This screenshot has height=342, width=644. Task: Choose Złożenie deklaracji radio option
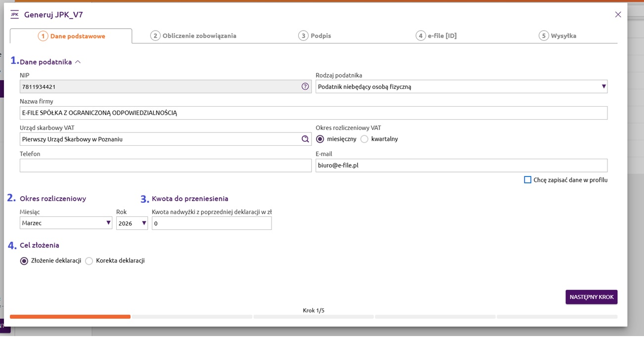[24, 261]
